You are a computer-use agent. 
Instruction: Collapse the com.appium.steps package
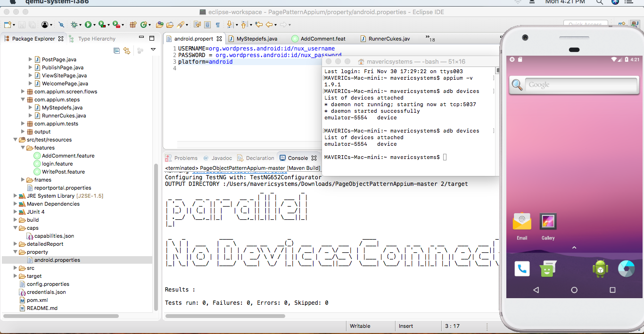tap(23, 100)
